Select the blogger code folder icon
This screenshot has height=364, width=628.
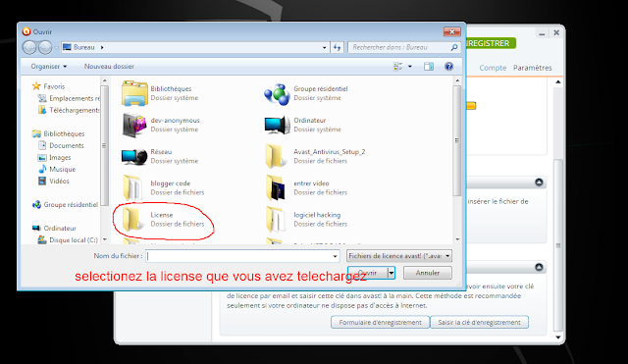click(x=132, y=187)
